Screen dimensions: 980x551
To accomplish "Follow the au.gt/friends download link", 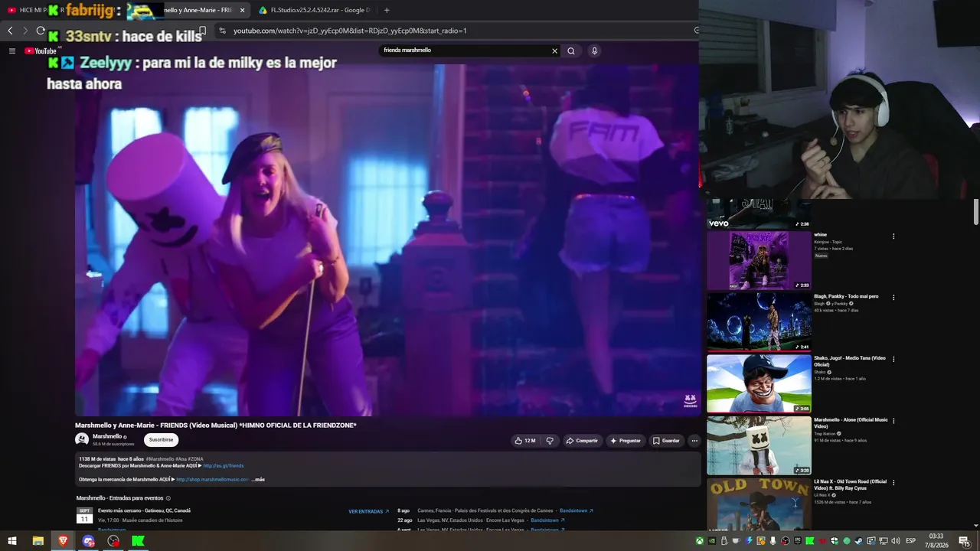I will pyautogui.click(x=224, y=465).
